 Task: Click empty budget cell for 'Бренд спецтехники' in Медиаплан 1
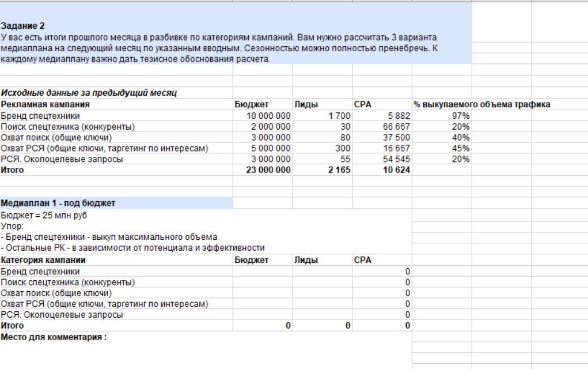pyautogui.click(x=263, y=272)
